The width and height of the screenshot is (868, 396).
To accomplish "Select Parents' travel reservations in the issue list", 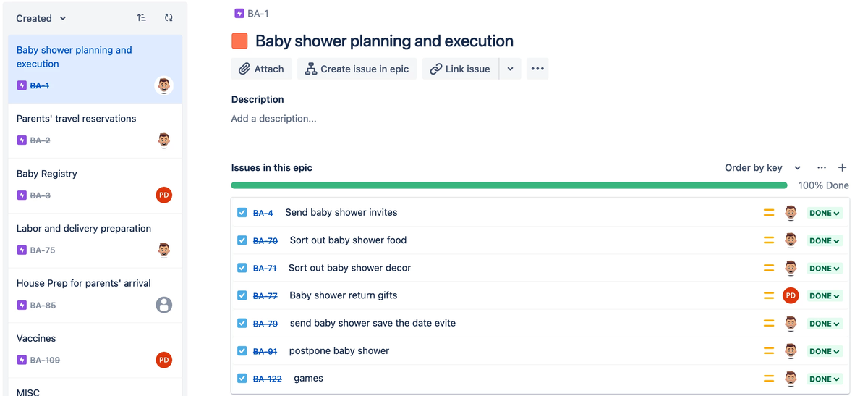I will point(95,130).
